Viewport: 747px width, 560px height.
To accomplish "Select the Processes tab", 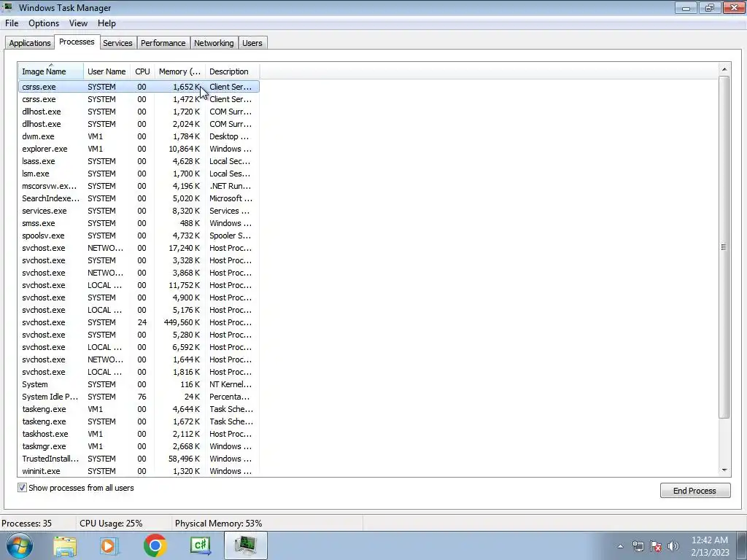I will click(77, 42).
